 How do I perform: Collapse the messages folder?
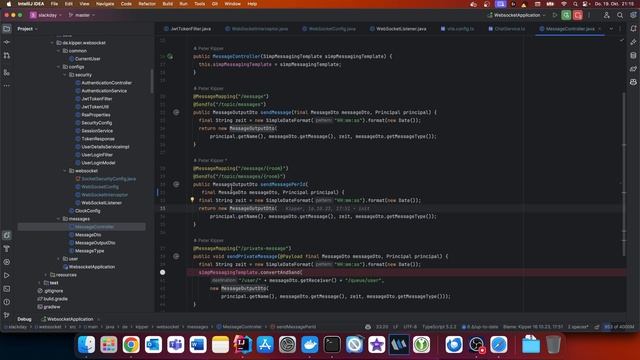(58, 219)
